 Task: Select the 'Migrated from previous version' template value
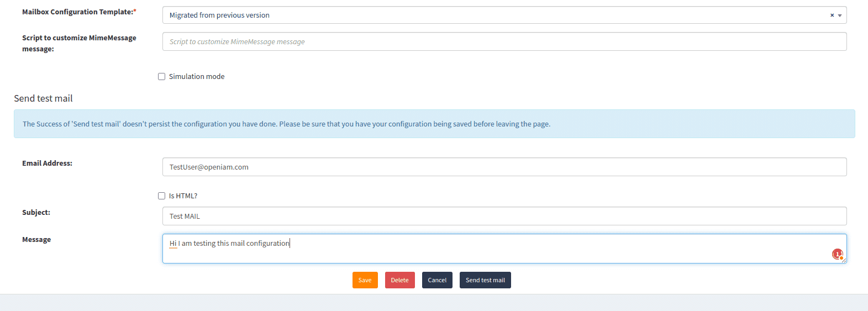tap(219, 15)
